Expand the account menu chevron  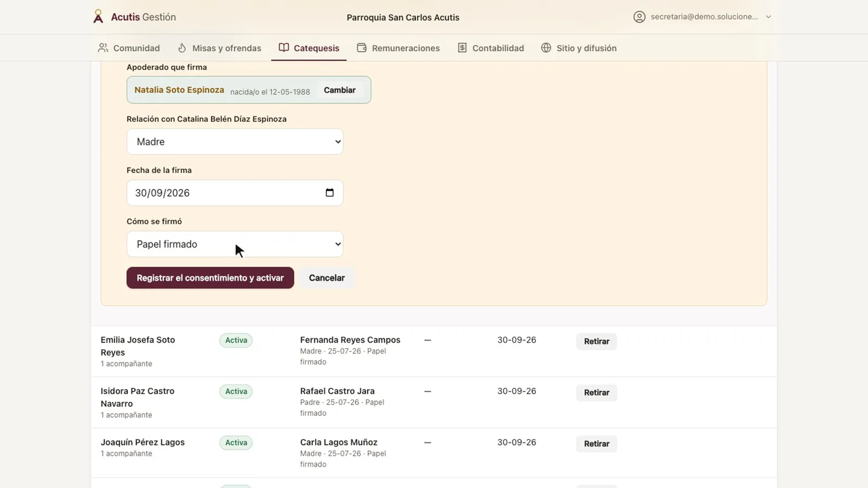point(768,17)
